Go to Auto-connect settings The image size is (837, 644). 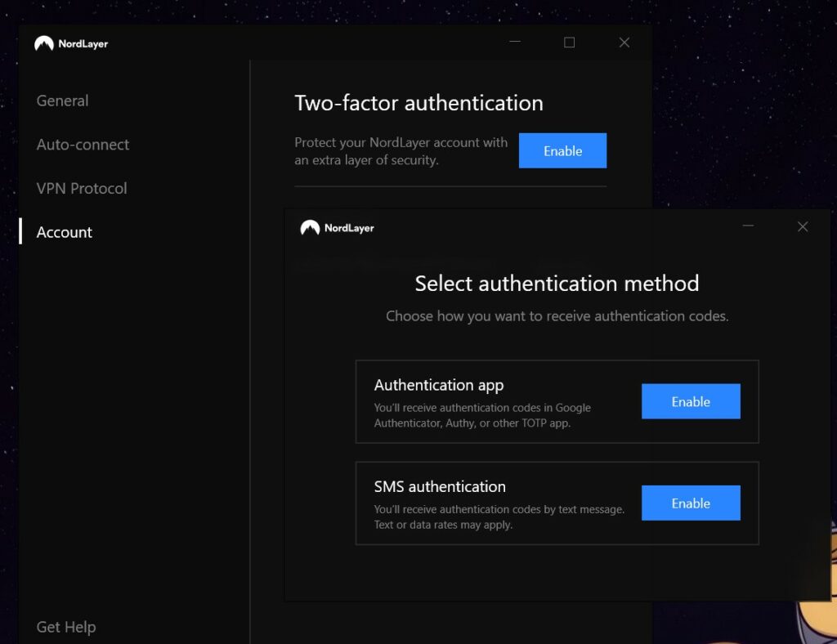83,145
